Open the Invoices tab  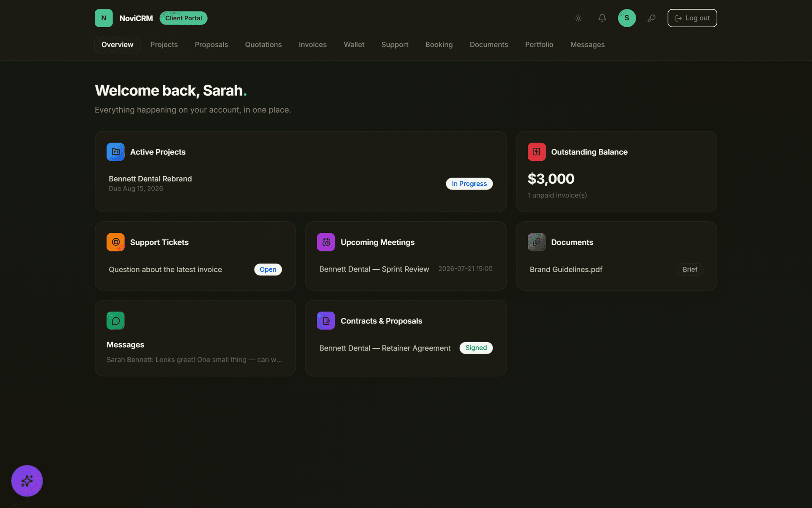(x=313, y=45)
